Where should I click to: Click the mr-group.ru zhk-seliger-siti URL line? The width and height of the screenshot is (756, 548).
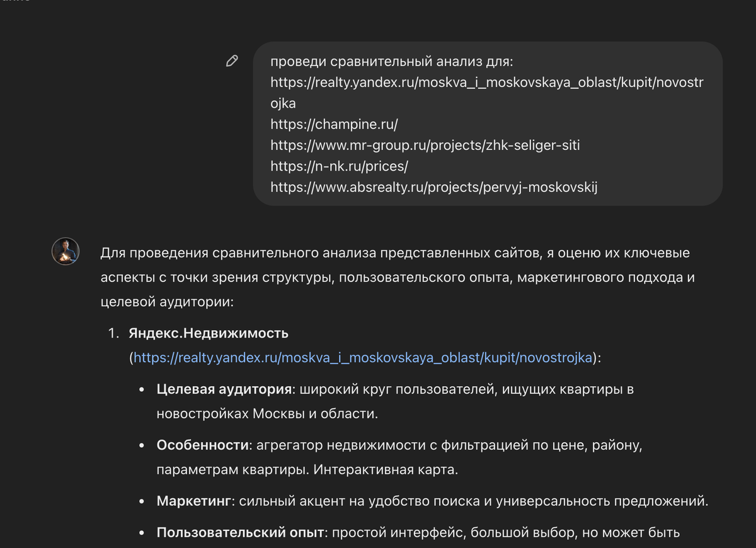425,145
